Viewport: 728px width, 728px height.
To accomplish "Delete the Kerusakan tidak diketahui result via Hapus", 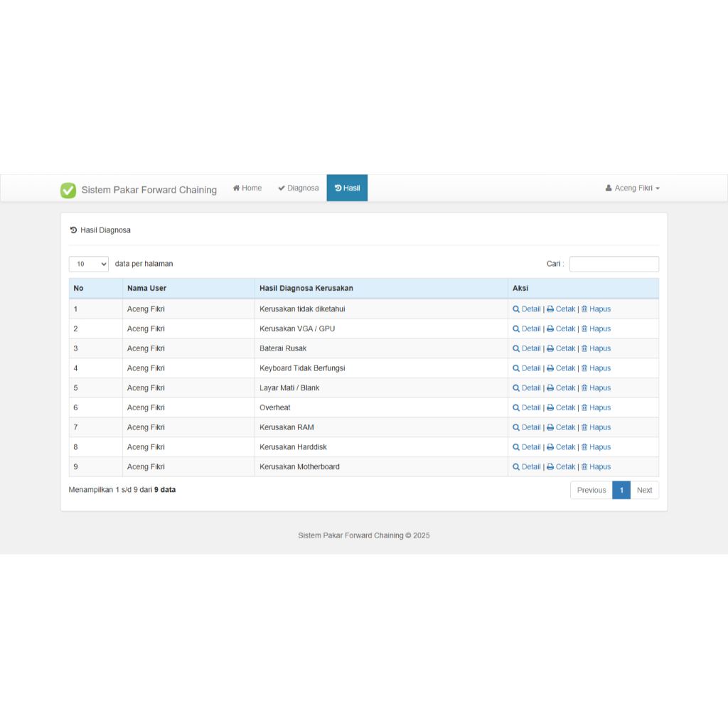I will click(596, 309).
